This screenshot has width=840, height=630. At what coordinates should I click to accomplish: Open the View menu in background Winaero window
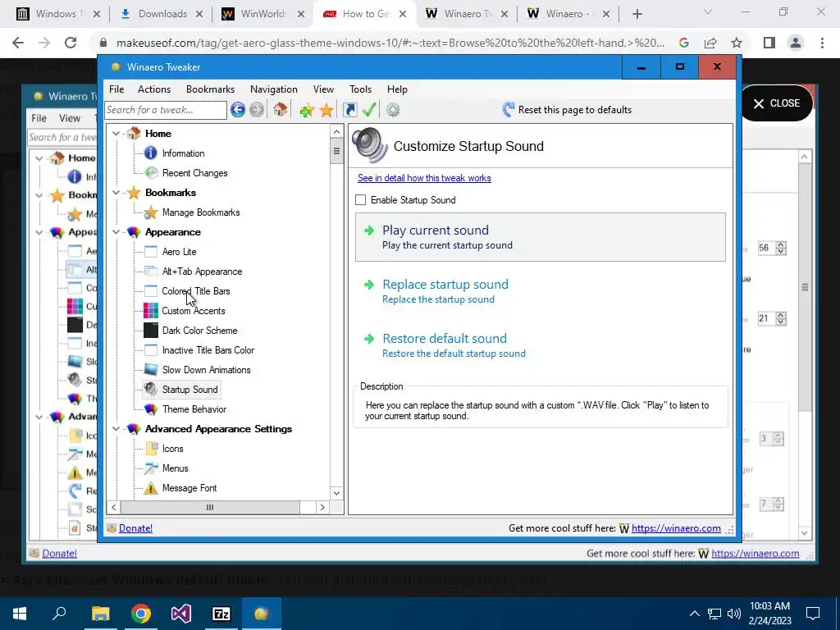pos(70,118)
